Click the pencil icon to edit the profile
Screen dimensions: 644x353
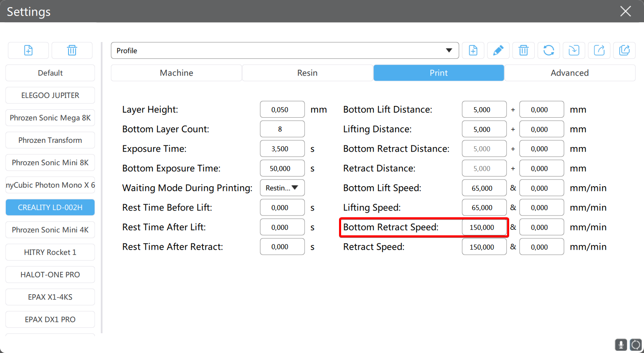tap(498, 50)
